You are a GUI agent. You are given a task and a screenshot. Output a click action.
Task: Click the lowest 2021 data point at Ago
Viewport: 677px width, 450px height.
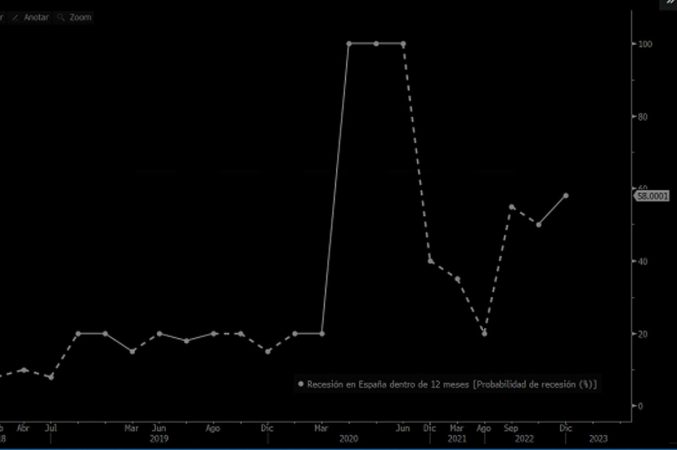tap(484, 333)
